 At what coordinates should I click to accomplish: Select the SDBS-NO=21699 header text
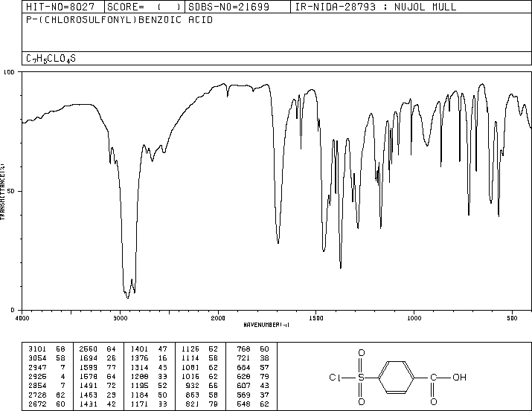coord(229,7)
